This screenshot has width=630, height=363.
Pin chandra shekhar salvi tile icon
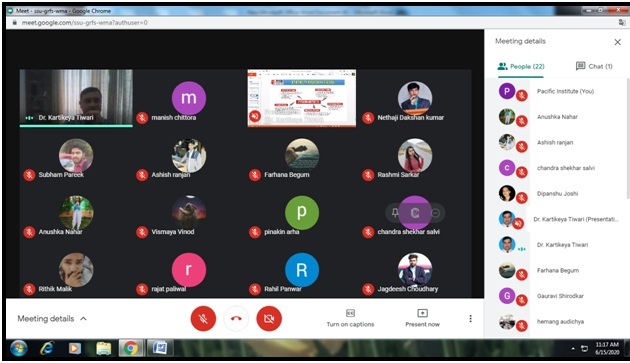395,213
